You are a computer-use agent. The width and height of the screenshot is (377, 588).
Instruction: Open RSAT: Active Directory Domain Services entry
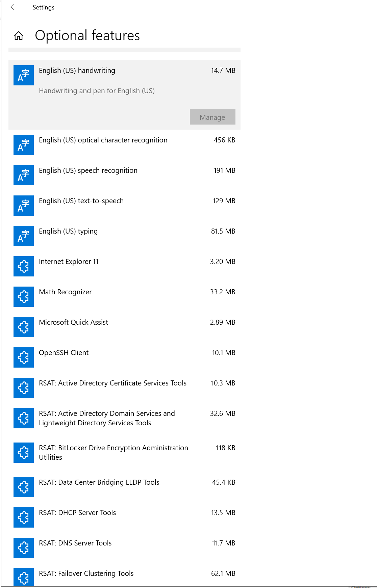pyautogui.click(x=107, y=418)
